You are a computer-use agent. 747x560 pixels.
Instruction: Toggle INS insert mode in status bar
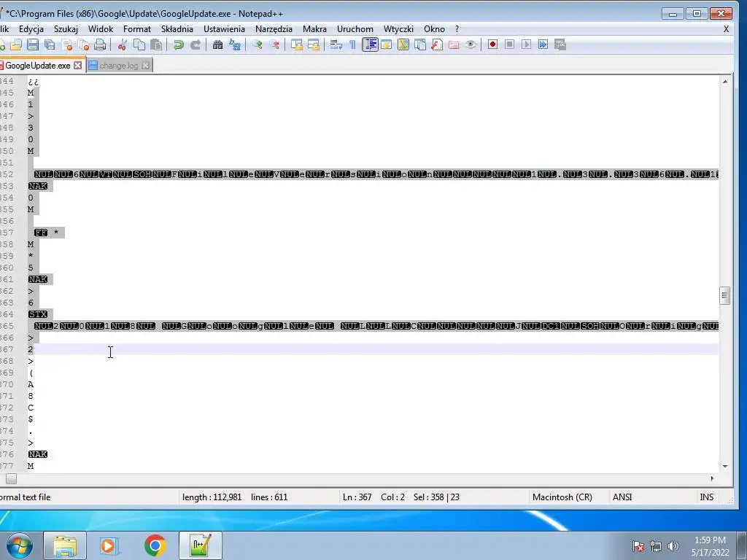pyautogui.click(x=706, y=497)
